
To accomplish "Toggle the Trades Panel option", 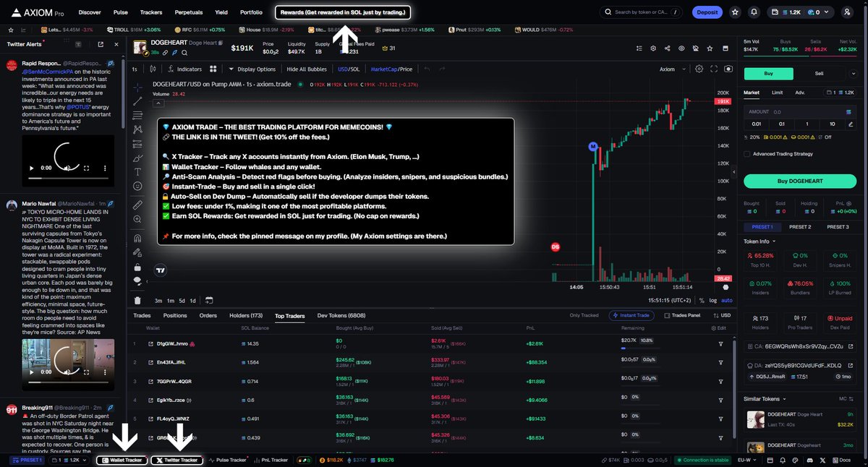I will pyautogui.click(x=682, y=315).
